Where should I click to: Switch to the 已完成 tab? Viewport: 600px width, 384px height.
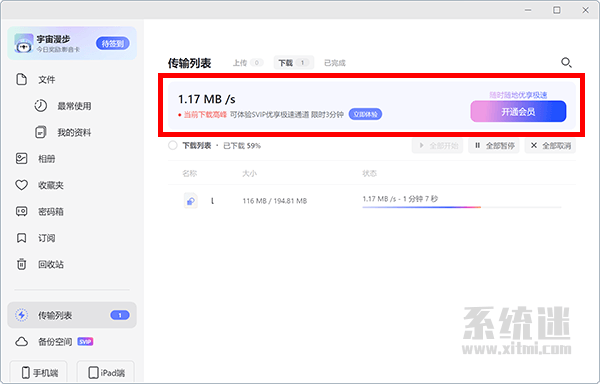coord(335,63)
